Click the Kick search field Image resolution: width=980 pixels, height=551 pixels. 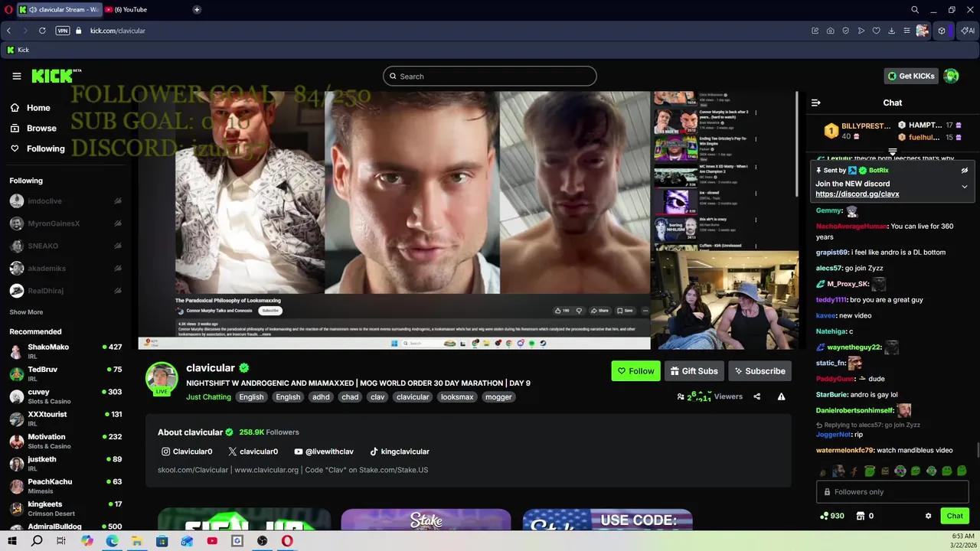point(490,76)
